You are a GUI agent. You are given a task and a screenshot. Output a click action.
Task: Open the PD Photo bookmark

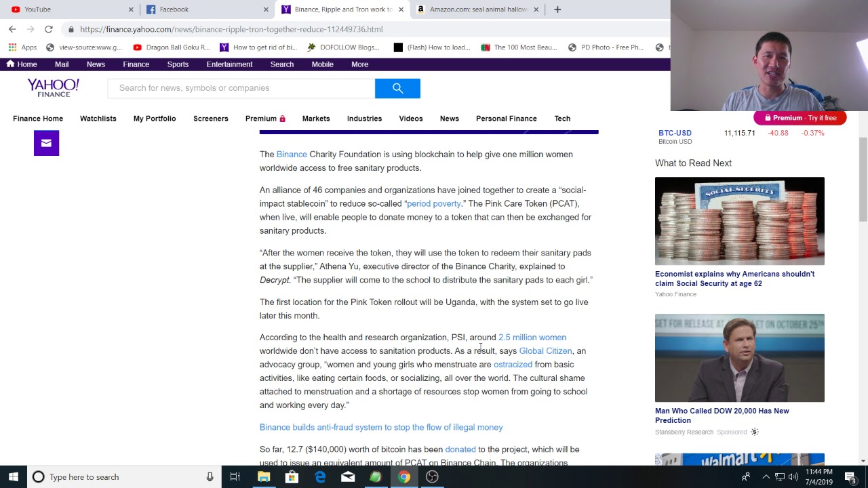click(x=606, y=47)
